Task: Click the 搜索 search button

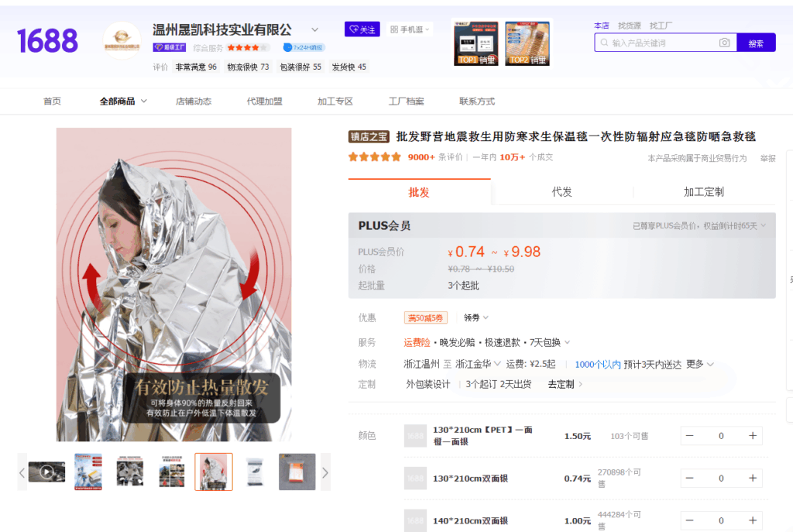Action: (756, 43)
